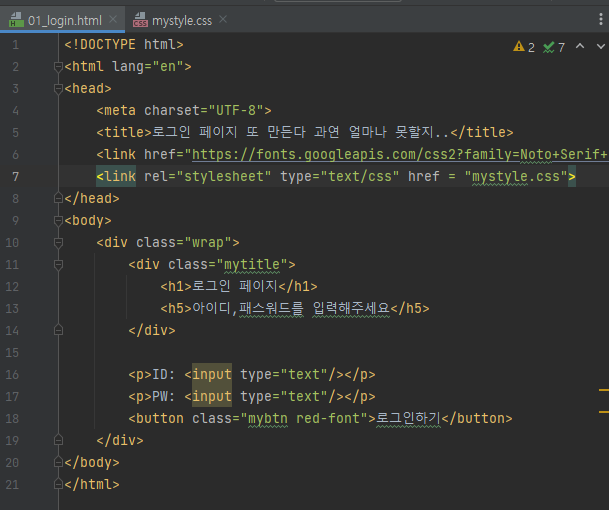Jump to previous highlighted error with up arrow
609x510 pixels.
click(578, 47)
